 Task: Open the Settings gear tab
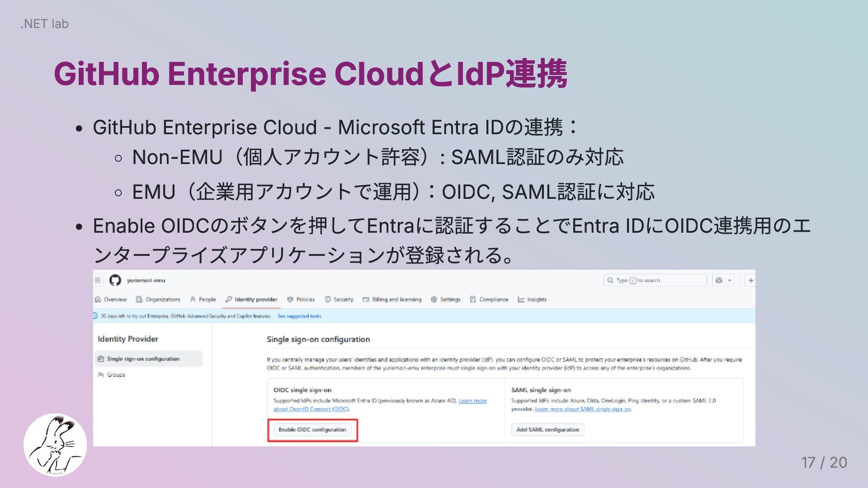click(445, 299)
